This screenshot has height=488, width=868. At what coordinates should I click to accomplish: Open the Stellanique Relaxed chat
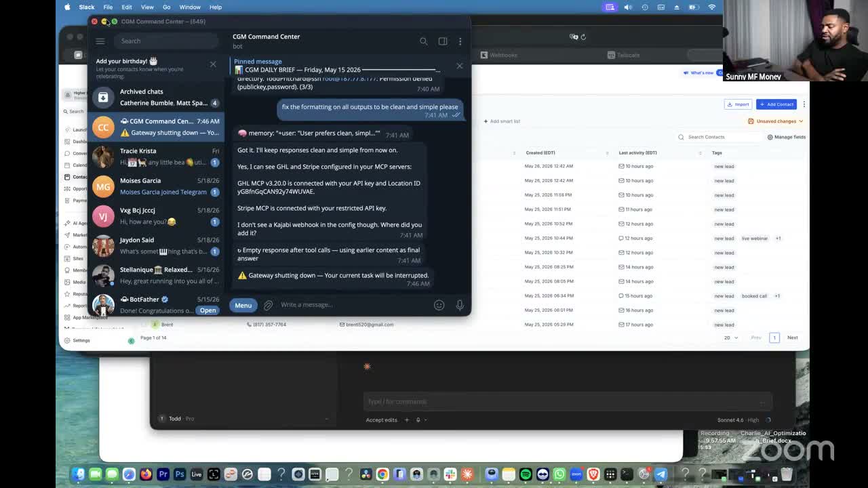(x=156, y=275)
